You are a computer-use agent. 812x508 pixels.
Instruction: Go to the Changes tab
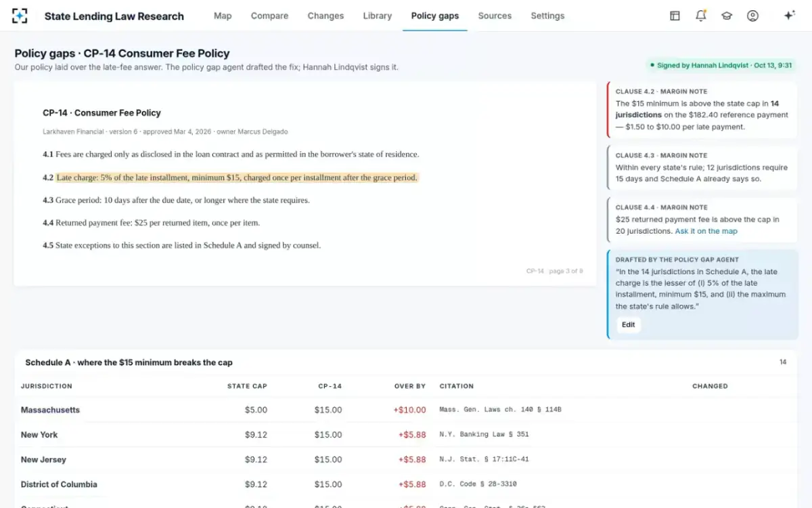point(325,16)
